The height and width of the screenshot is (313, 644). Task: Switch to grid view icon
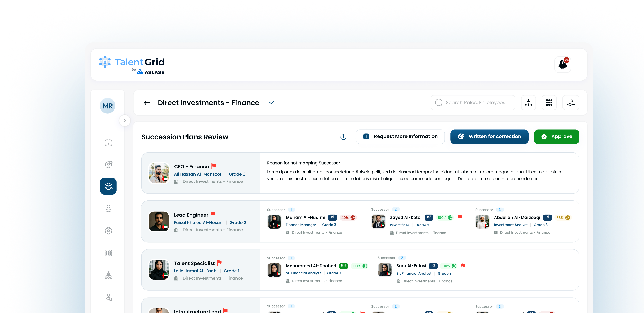point(549,102)
